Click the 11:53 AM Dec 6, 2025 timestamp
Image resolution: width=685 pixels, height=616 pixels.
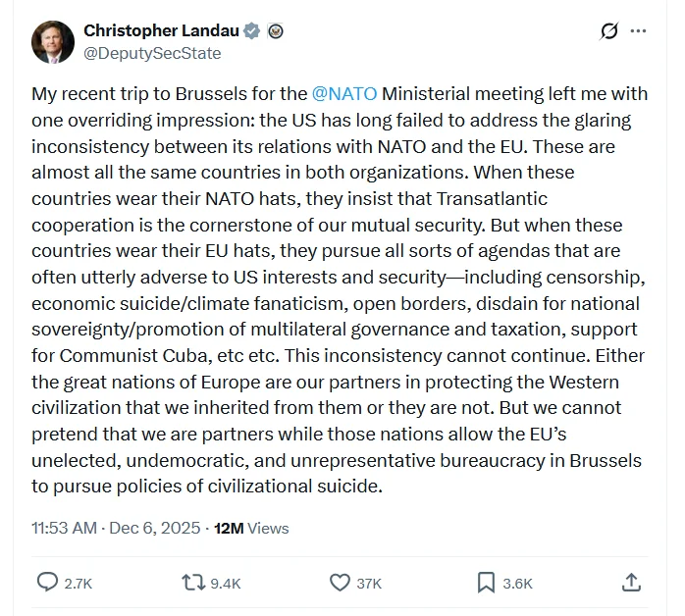coord(114,528)
